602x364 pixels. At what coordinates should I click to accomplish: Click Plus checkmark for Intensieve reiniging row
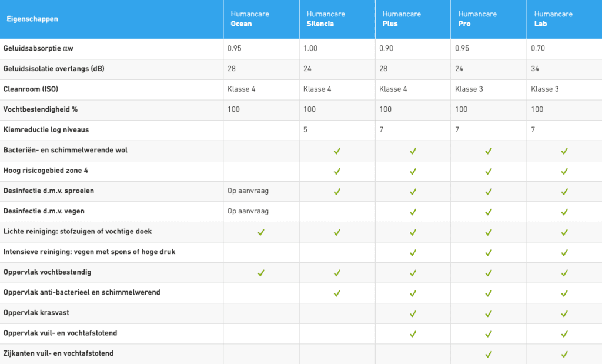click(413, 253)
